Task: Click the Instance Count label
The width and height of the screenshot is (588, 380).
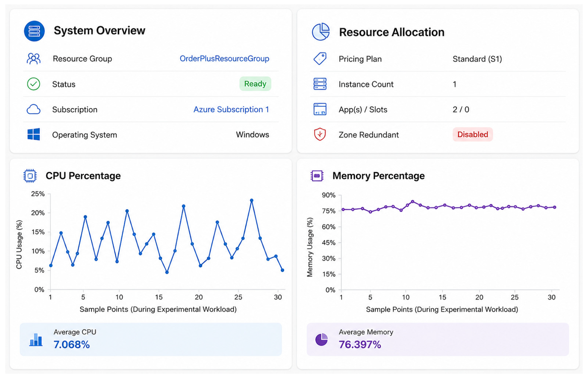Action: coord(366,84)
